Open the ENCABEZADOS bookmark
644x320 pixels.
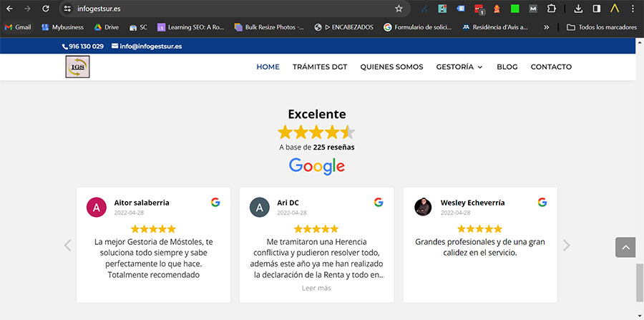coord(343,27)
